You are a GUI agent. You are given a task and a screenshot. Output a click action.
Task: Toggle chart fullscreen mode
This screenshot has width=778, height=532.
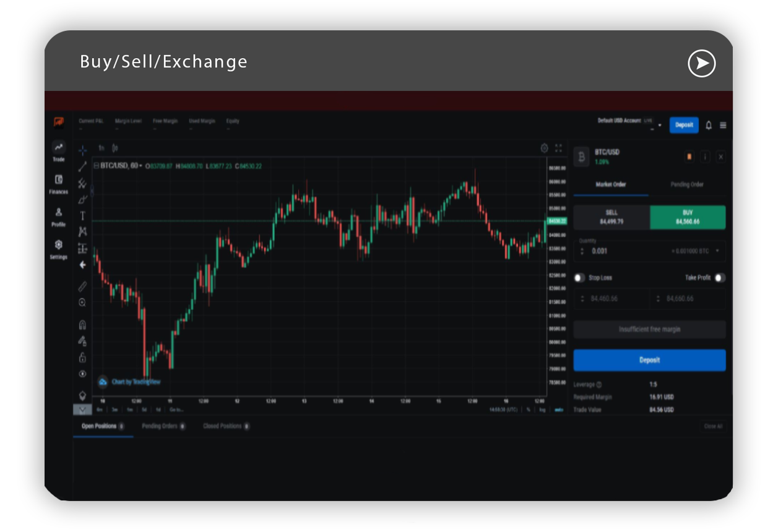(558, 148)
